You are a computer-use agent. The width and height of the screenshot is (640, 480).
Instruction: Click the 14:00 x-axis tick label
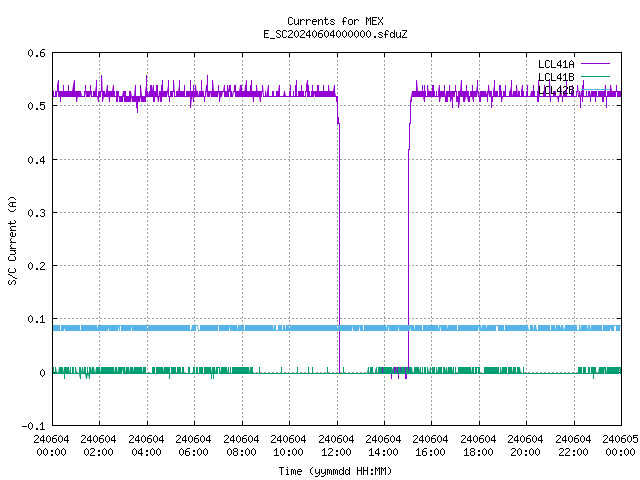(x=383, y=452)
